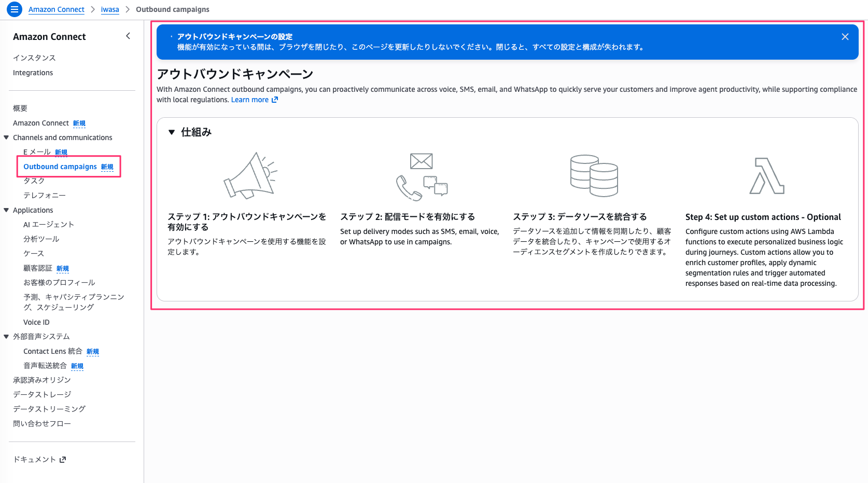Viewport: 868px width, 483px height.
Task: Select タスク in the sidebar
Action: coord(34,181)
